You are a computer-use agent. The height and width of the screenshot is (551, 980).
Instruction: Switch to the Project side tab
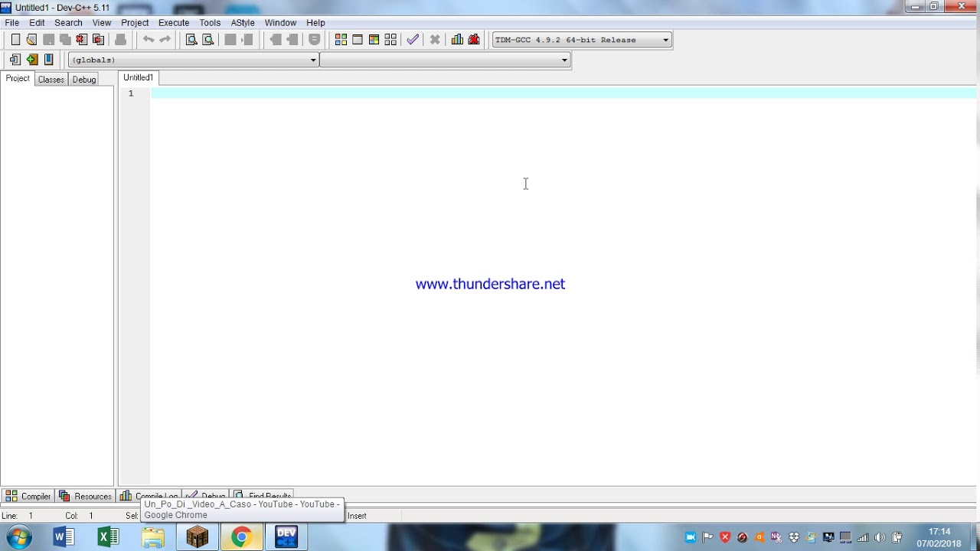point(18,79)
